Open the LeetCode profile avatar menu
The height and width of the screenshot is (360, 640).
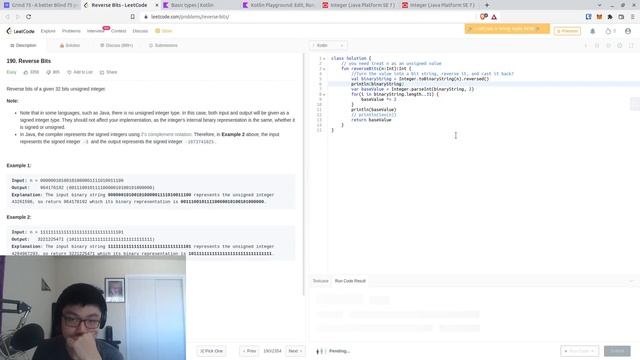pos(628,31)
